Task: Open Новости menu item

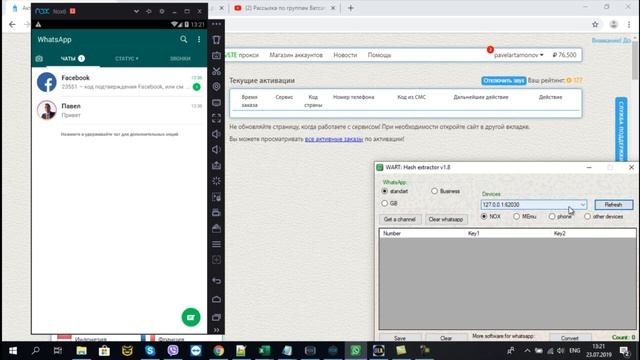Action: (345, 55)
